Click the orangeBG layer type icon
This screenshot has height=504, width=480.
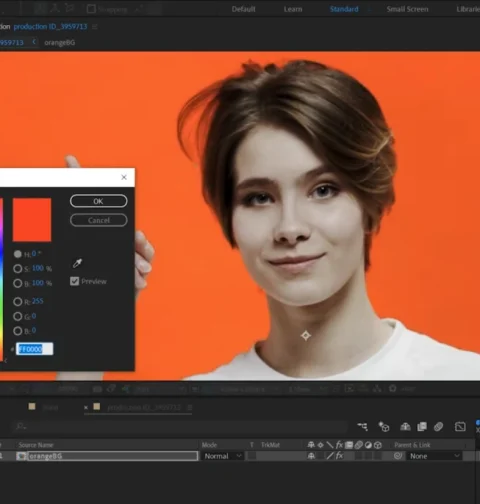[x=21, y=456]
